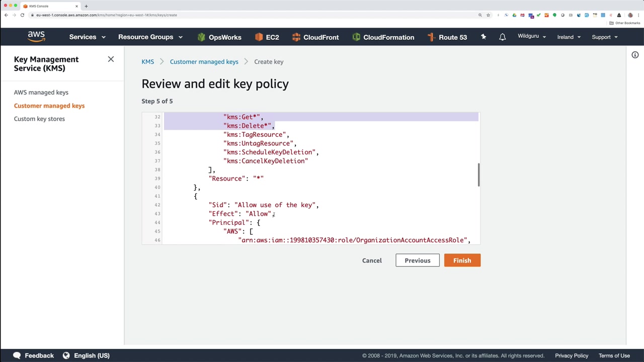Click policy line "kms:TagResource"
The height and width of the screenshot is (362, 644).
(256, 135)
